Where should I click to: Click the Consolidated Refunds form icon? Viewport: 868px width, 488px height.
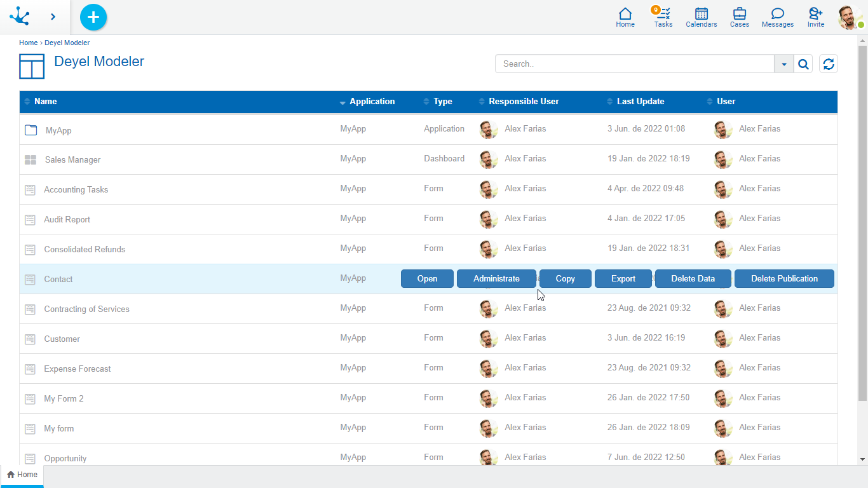30,250
